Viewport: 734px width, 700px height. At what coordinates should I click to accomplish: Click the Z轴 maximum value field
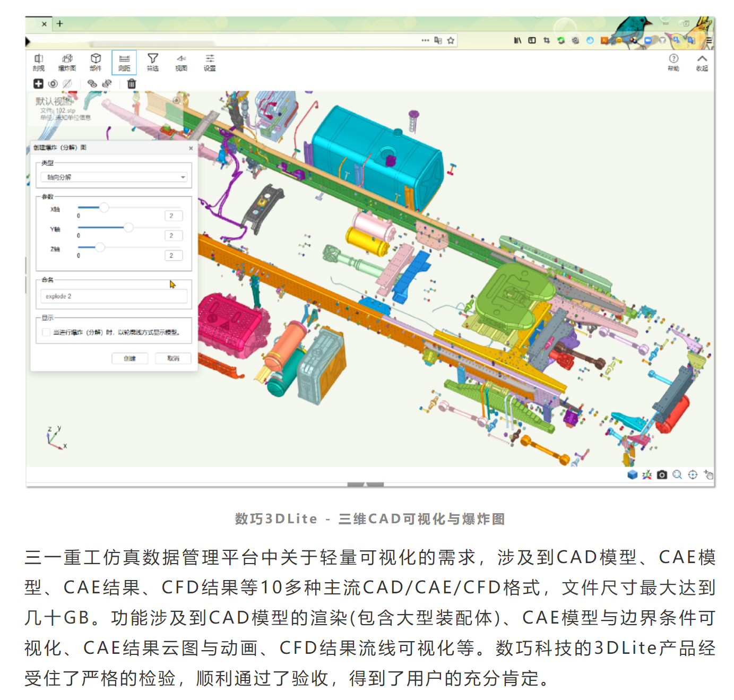pyautogui.click(x=173, y=256)
